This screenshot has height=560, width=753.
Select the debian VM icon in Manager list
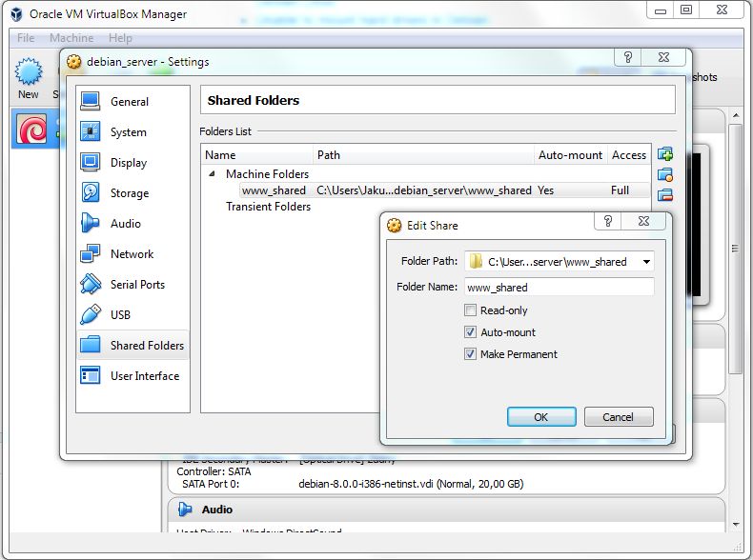coord(31,129)
